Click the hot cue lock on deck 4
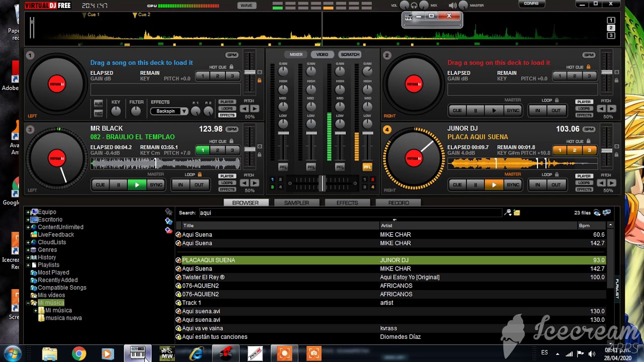Viewport: 644px width, 362px height. click(589, 141)
